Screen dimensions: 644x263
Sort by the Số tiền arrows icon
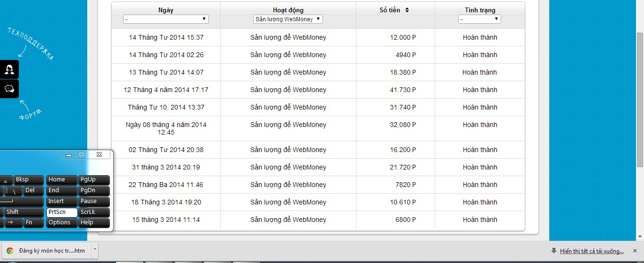tap(407, 10)
